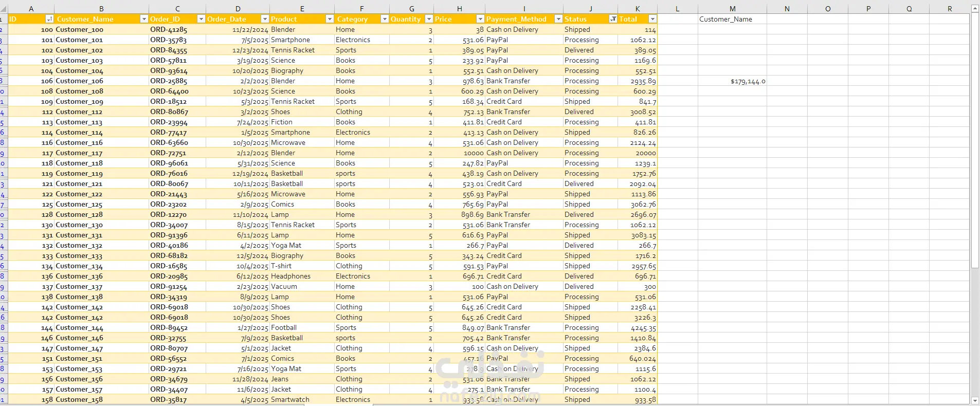Select column M header

point(732,9)
